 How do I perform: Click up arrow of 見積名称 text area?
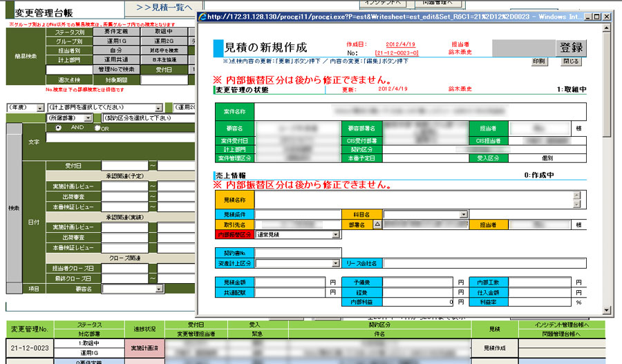coord(577,195)
